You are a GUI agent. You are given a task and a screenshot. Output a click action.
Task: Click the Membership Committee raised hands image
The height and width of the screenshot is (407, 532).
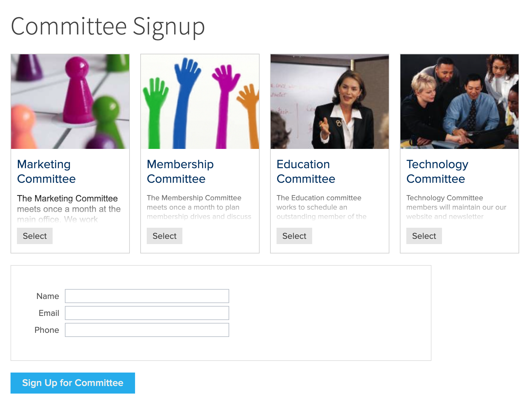pyautogui.click(x=200, y=102)
